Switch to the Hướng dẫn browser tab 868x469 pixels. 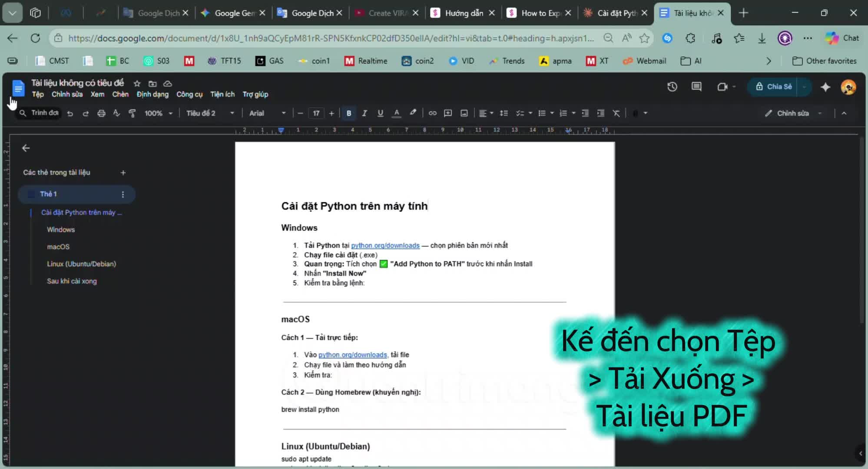[463, 13]
